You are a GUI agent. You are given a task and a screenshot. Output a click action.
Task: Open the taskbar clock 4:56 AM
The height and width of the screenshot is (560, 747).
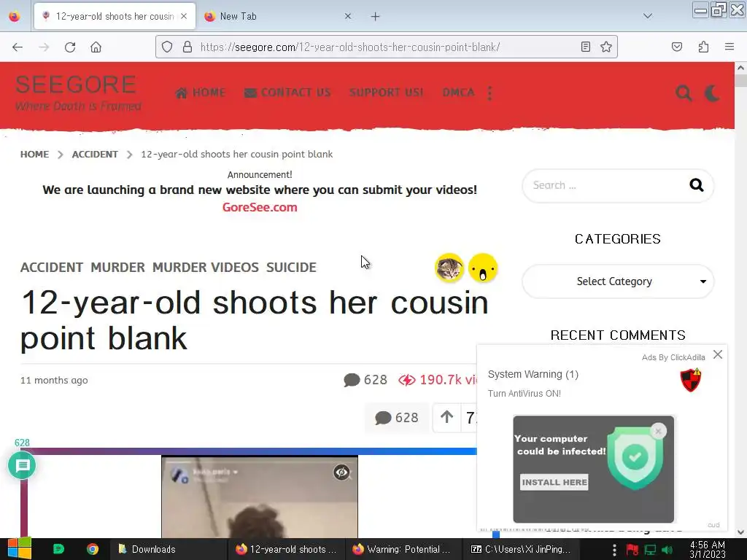click(708, 550)
